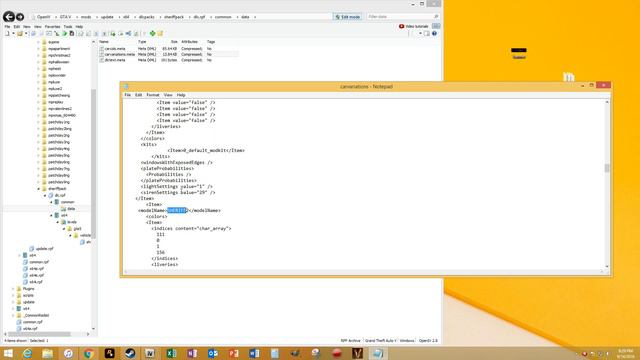Go back with the OpenIV back arrow
The image size is (640, 360).
(x=9, y=17)
